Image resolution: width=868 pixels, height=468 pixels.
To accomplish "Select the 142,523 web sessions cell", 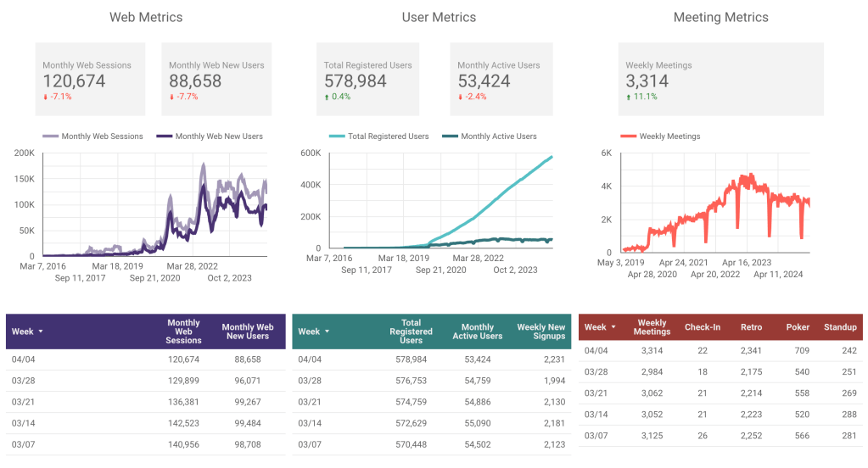I will point(183,423).
